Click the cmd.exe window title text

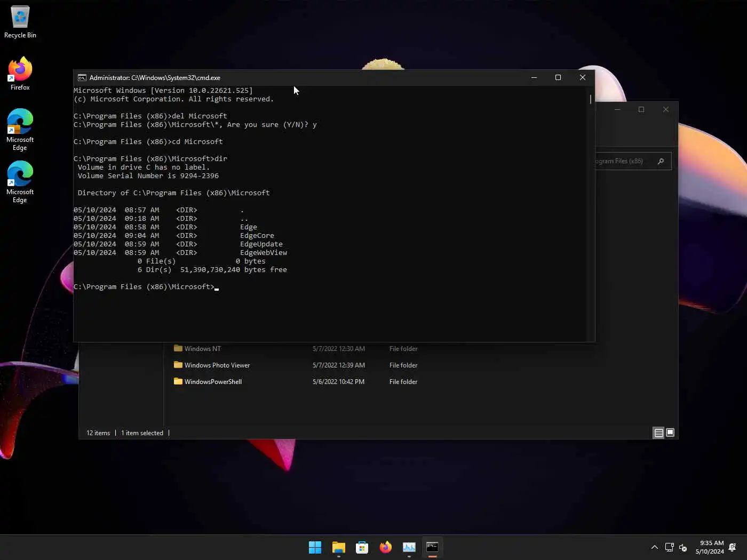coord(155,78)
